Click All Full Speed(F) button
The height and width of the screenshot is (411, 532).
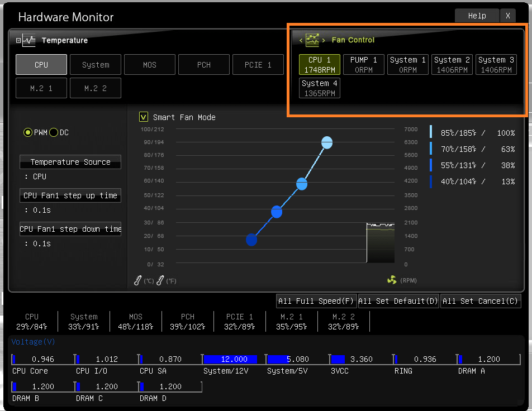coord(316,301)
